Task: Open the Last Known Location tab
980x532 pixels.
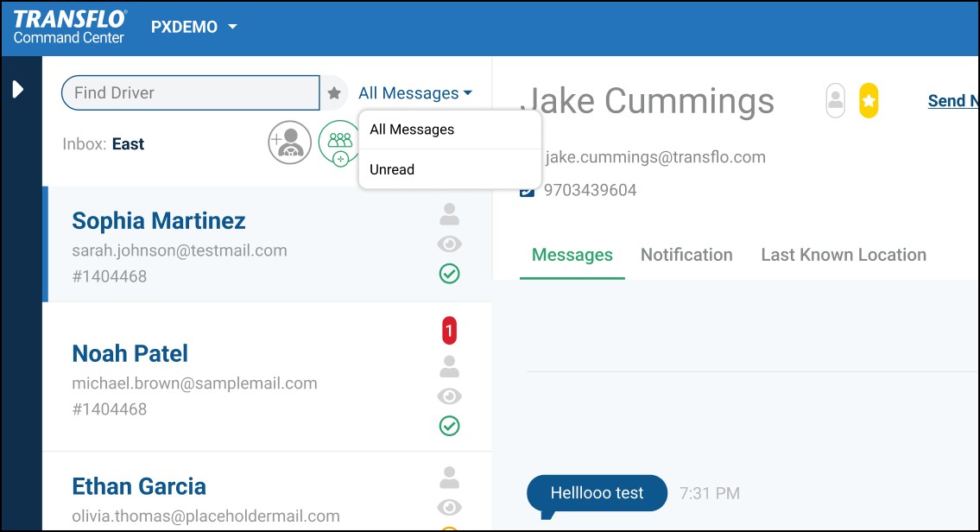Action: (x=843, y=255)
